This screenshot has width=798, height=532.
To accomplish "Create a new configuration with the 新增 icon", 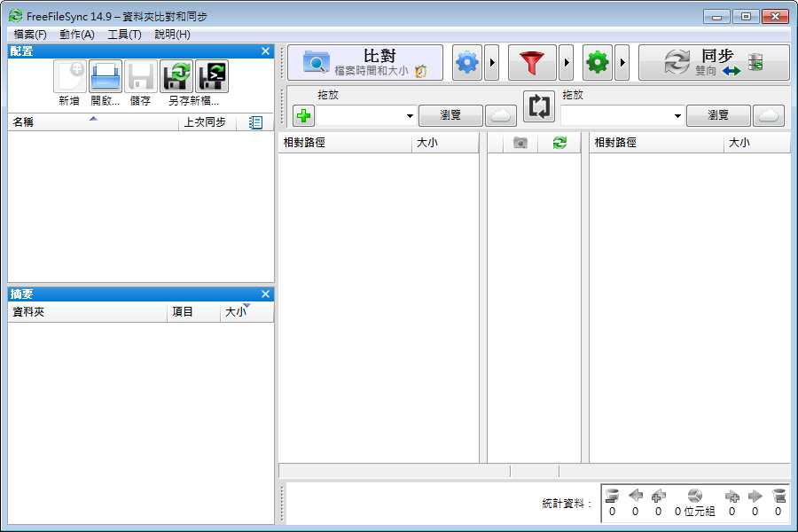I will click(69, 75).
